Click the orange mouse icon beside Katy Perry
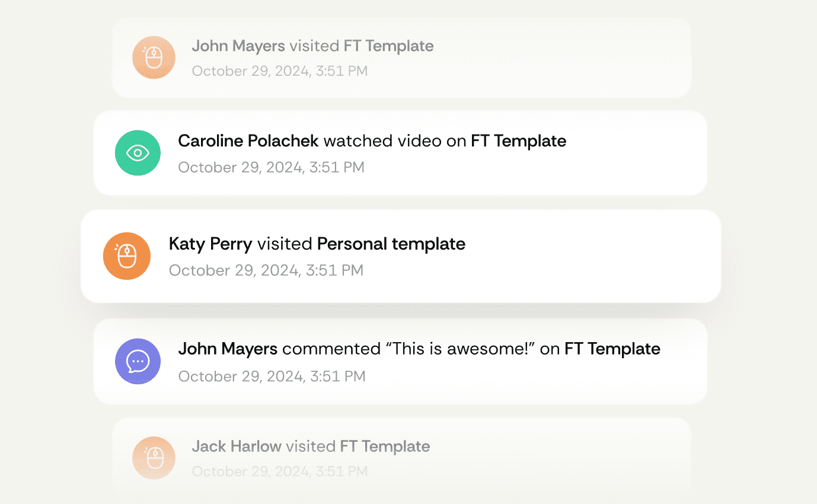This screenshot has height=504, width=817. [x=126, y=256]
